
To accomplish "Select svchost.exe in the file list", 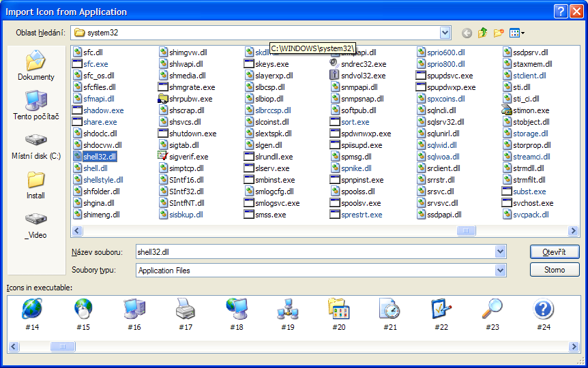I will (x=533, y=203).
